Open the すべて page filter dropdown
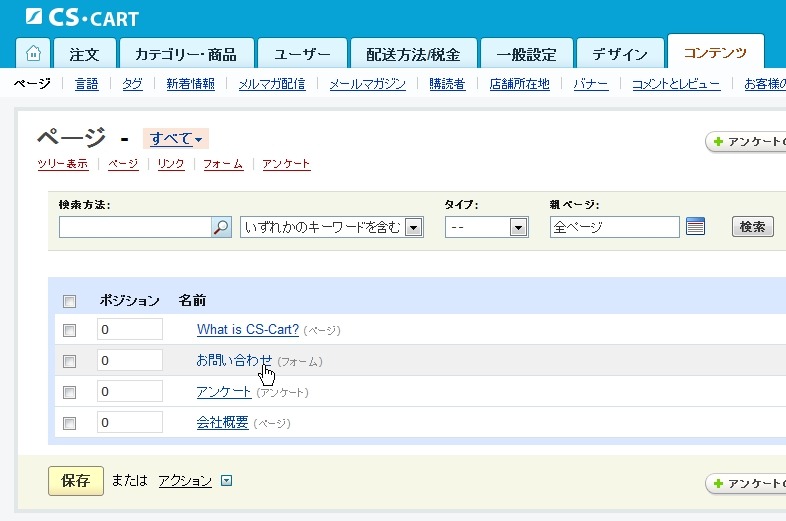786x521 pixels. coord(176,138)
